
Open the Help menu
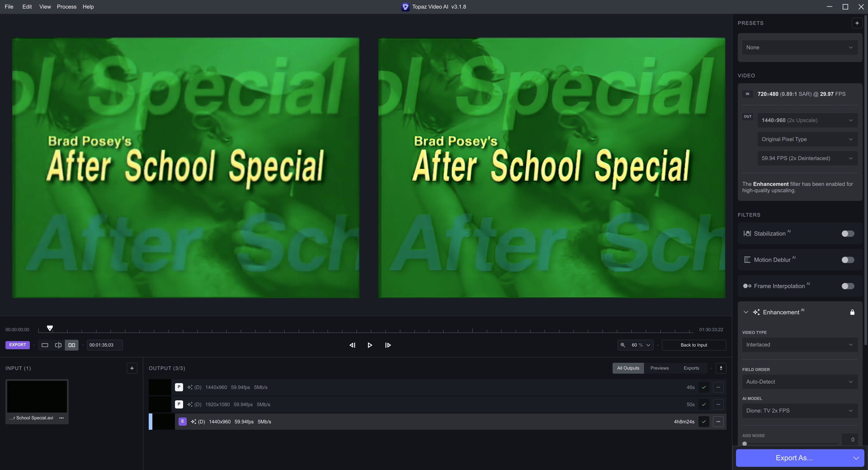[x=88, y=7]
